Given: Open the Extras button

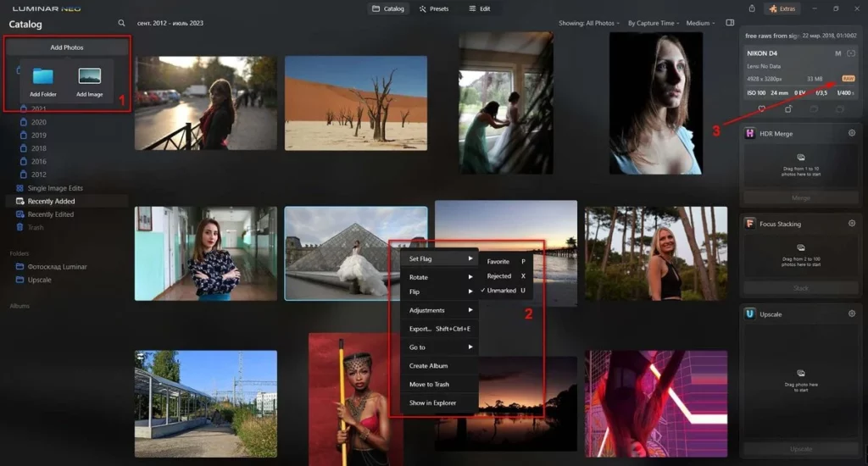Looking at the screenshot, I should click(x=782, y=8).
